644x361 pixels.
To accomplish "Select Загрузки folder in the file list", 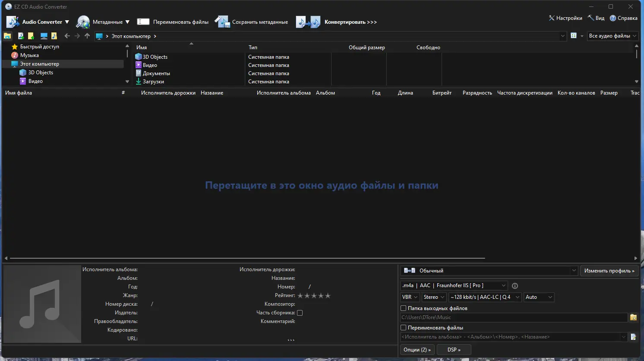I will [153, 82].
